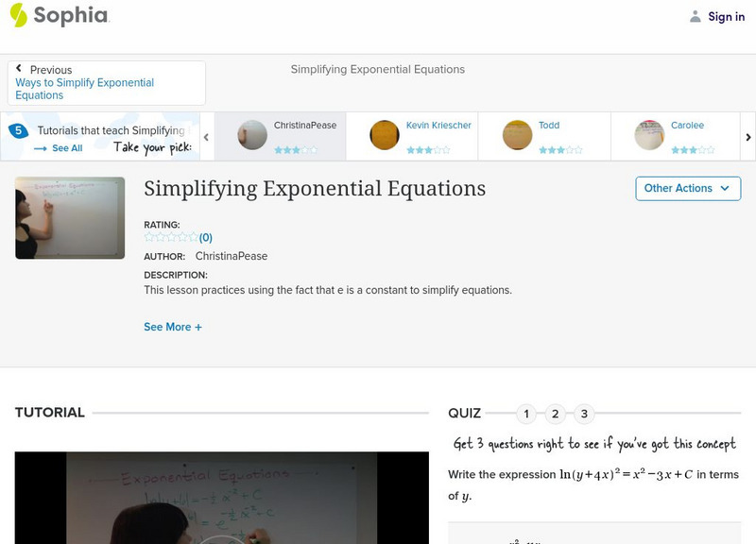Switch to quiz question 2
The height and width of the screenshot is (544, 756).
click(x=555, y=413)
